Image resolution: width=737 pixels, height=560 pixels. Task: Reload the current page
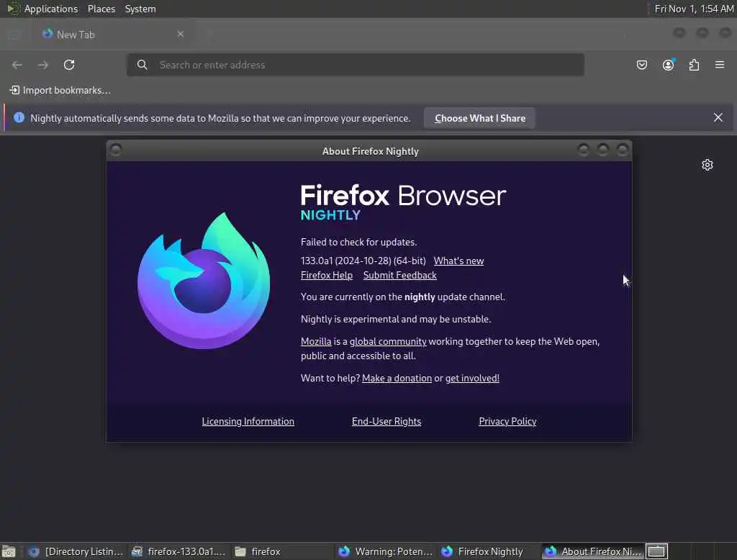(69, 65)
